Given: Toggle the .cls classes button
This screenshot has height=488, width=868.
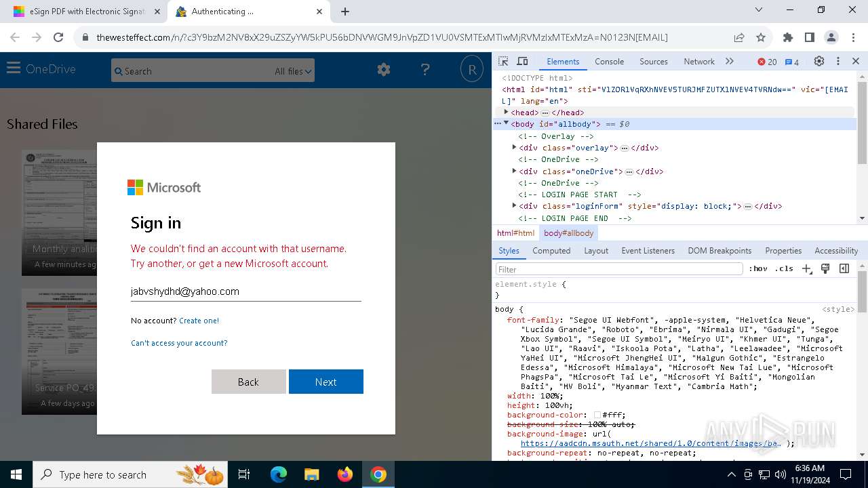Looking at the screenshot, I should click(x=784, y=269).
